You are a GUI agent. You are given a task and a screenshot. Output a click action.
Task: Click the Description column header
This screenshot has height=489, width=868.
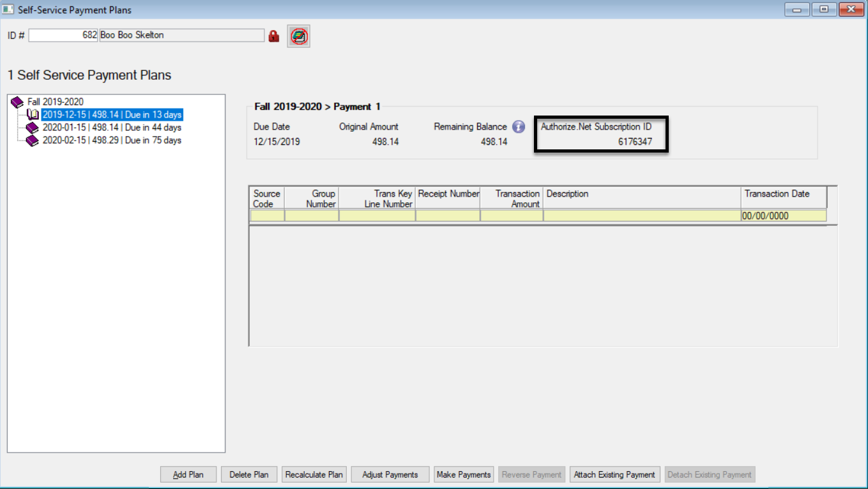coord(642,199)
